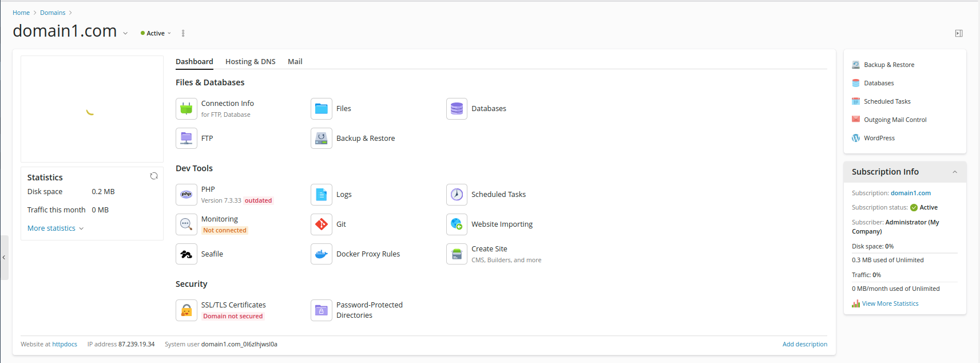
Task: Collapse the Subscription Info section
Action: tap(955, 172)
